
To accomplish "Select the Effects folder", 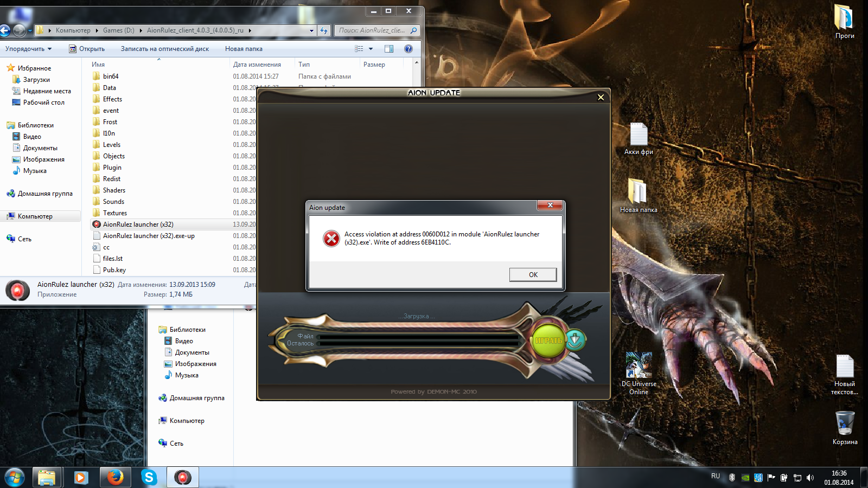I will click(112, 99).
